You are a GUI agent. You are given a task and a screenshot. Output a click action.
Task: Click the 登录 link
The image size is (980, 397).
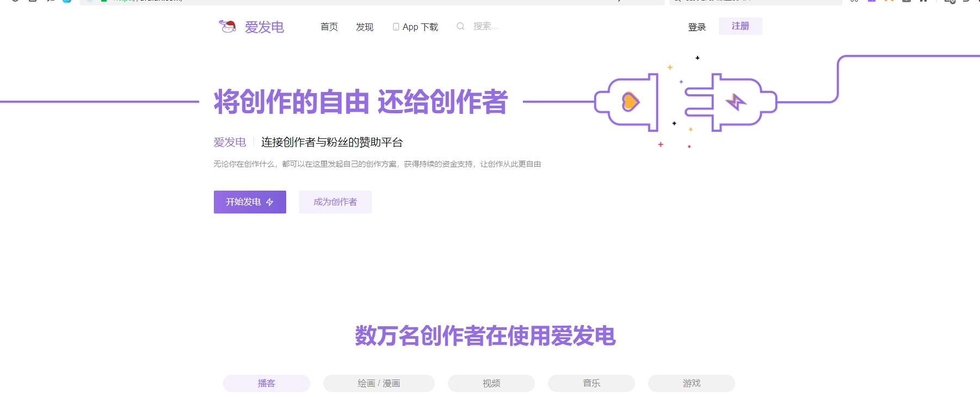click(x=697, y=27)
